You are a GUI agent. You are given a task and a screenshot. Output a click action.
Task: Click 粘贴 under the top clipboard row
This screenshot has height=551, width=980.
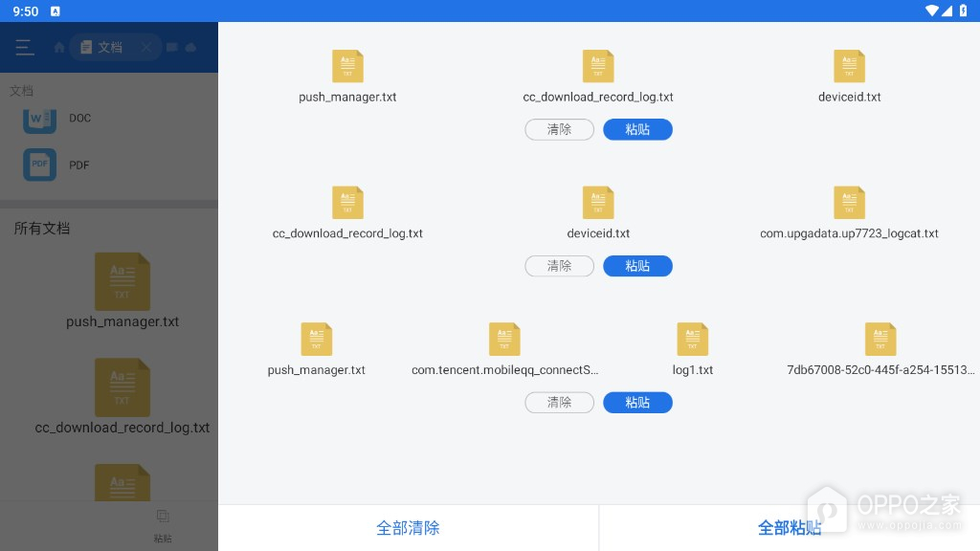coord(637,129)
